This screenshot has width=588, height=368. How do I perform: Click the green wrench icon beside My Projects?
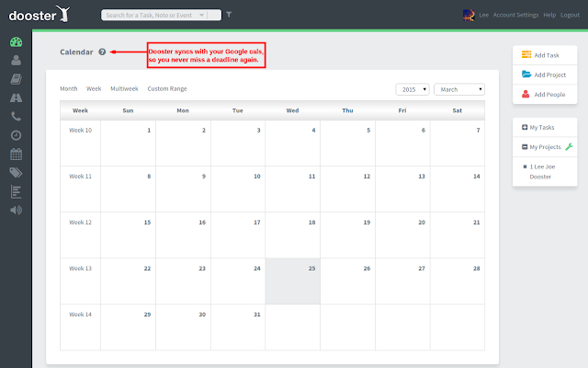point(569,147)
